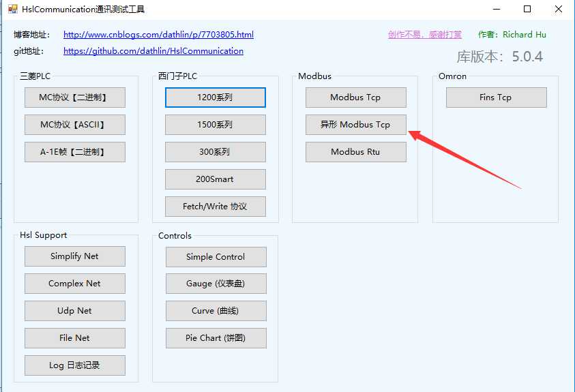The width and height of the screenshot is (575, 392).
Task: Click the Modbus group title
Action: pyautogui.click(x=314, y=76)
